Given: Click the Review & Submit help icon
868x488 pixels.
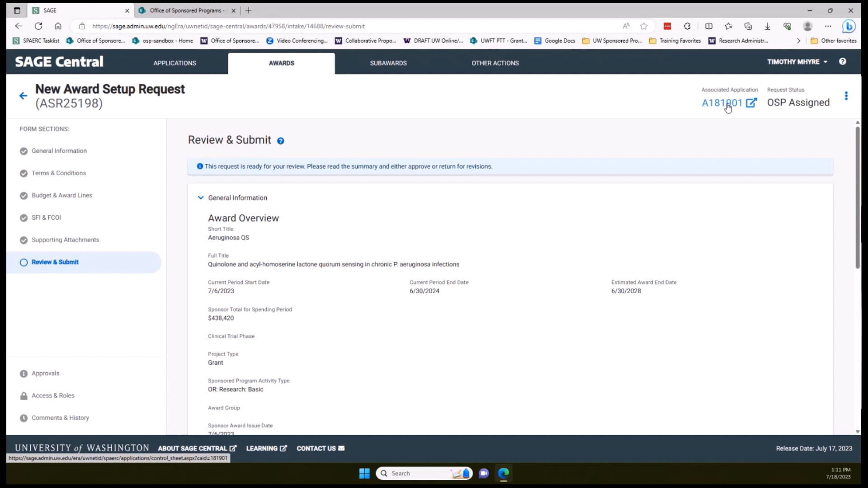Looking at the screenshot, I should point(280,141).
